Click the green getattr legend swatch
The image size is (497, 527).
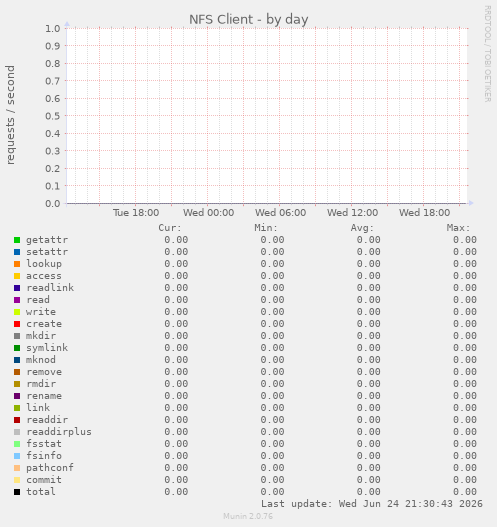point(17,240)
